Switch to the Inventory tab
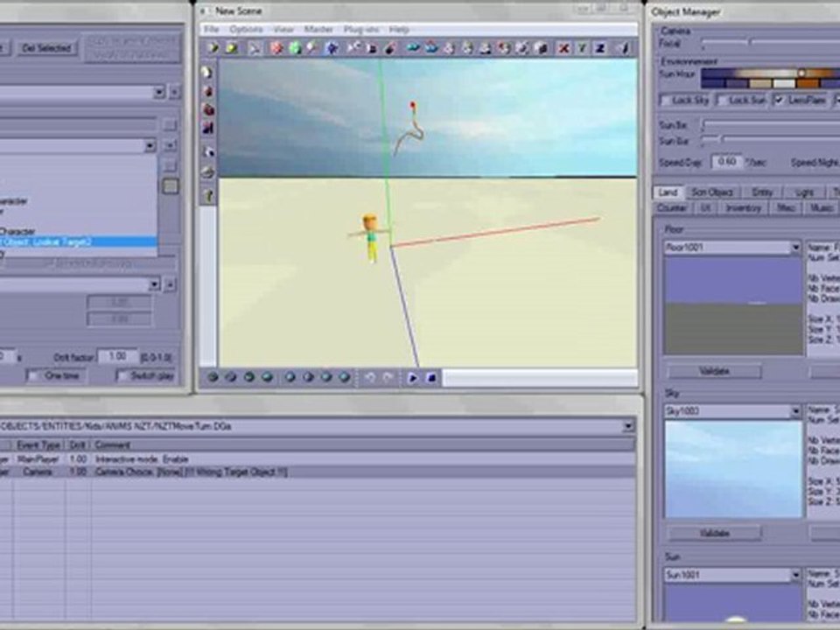Viewport: 840px width, 630px height. pyautogui.click(x=743, y=208)
